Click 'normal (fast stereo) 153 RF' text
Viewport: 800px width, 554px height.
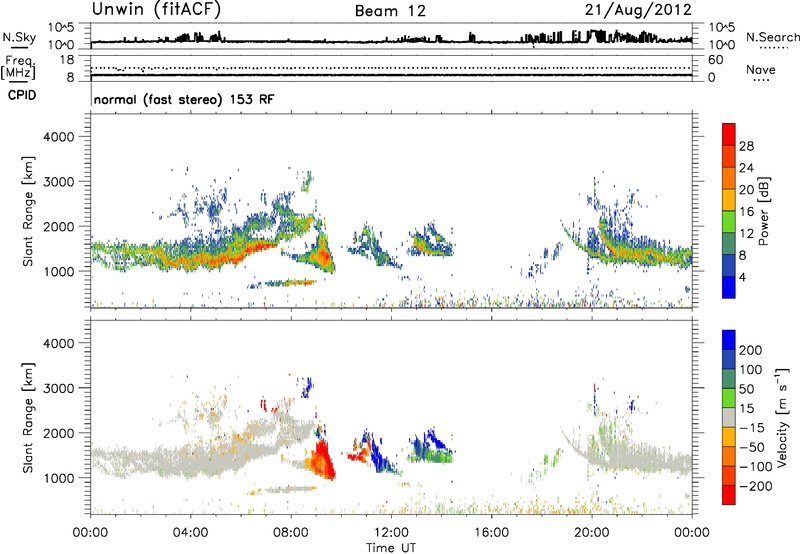pyautogui.click(x=184, y=99)
